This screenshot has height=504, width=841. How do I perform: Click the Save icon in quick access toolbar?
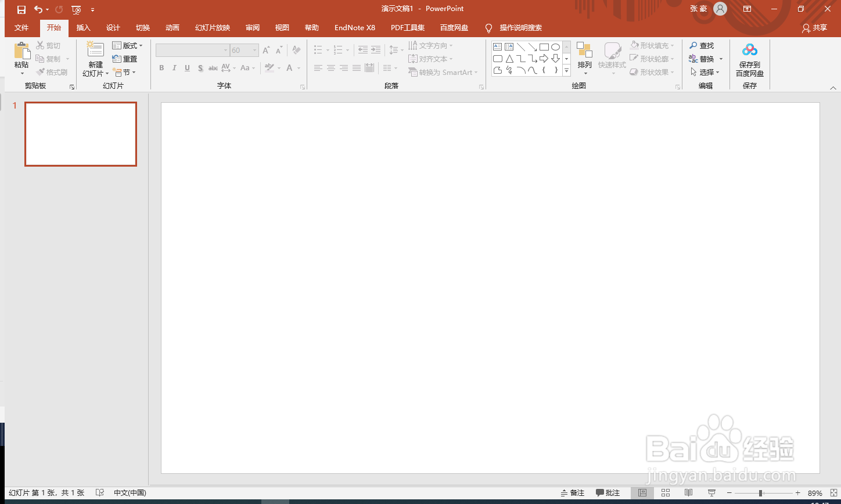click(x=21, y=9)
